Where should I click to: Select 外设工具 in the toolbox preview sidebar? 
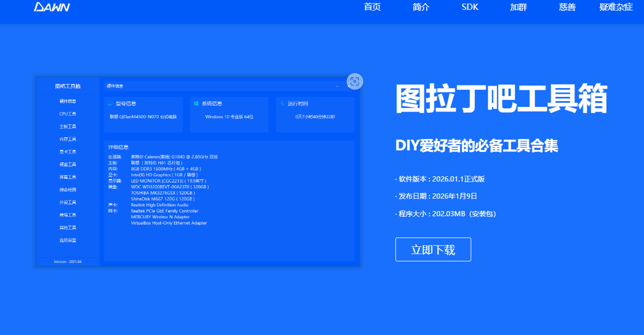click(68, 202)
